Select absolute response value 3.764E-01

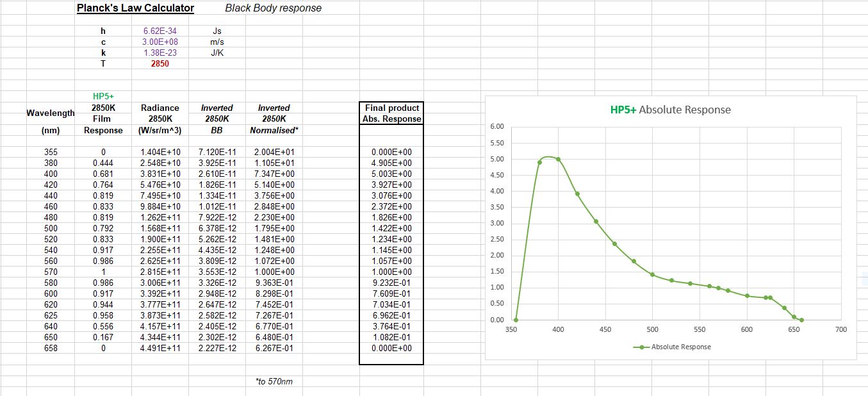click(391, 326)
